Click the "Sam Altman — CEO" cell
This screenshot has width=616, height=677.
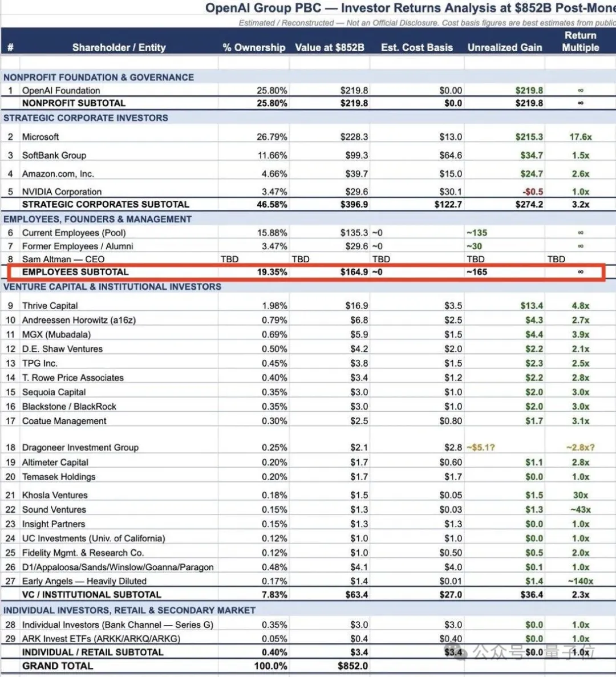(x=63, y=259)
